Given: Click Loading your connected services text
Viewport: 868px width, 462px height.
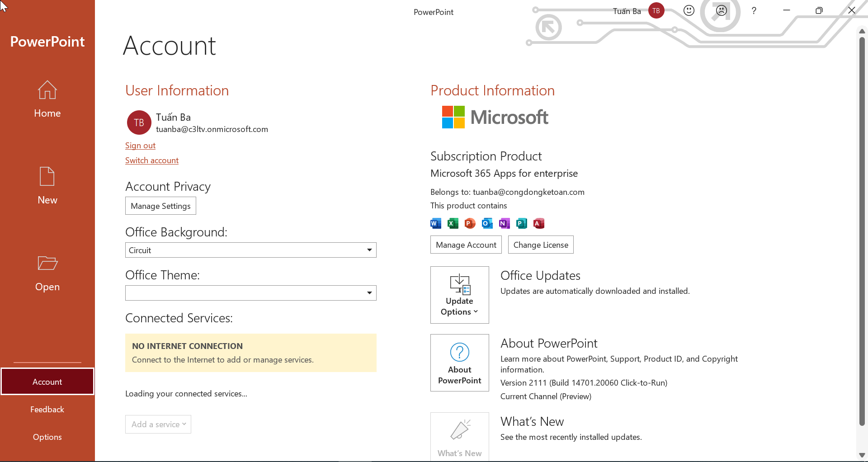Looking at the screenshot, I should [186, 394].
